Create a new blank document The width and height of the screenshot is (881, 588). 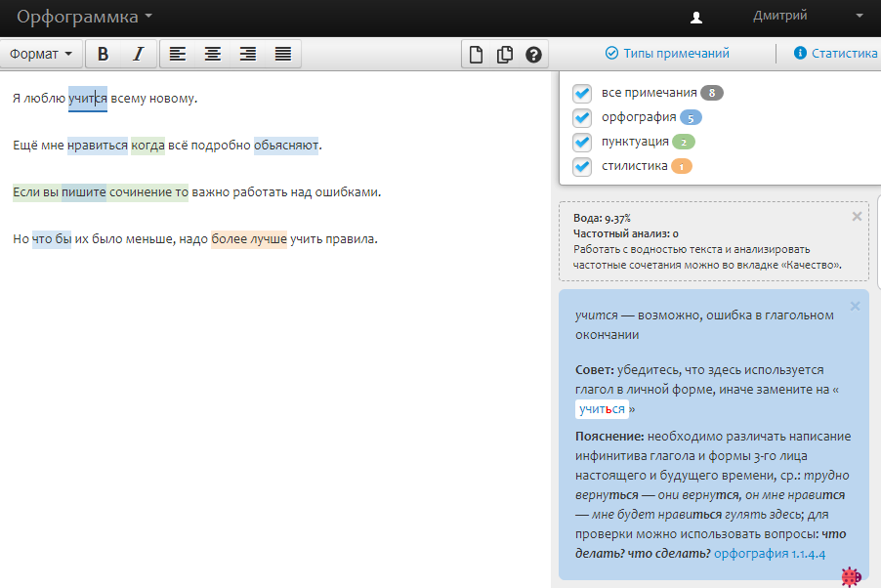[x=476, y=54]
